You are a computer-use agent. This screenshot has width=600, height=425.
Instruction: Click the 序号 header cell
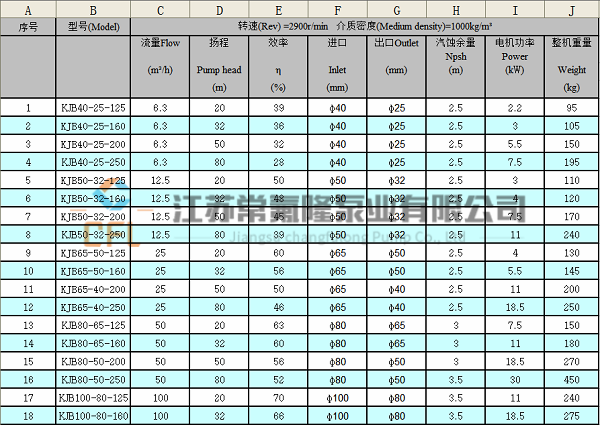pyautogui.click(x=27, y=28)
